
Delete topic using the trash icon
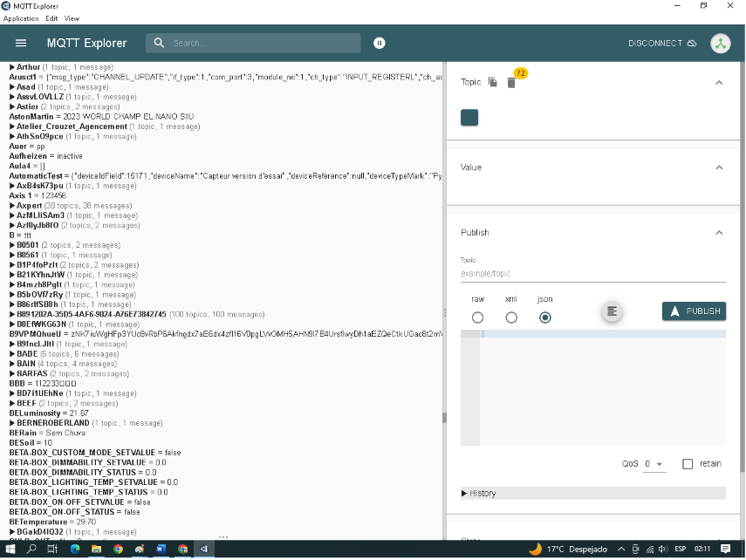click(x=511, y=82)
